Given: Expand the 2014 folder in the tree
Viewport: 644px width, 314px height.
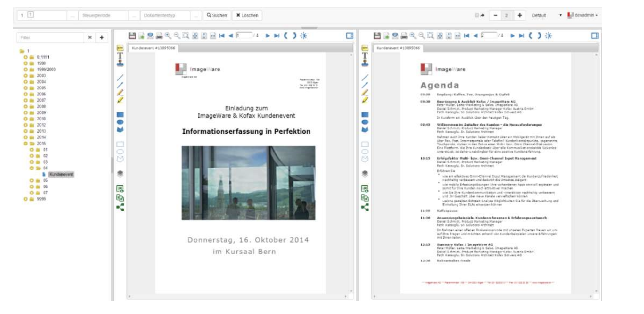Looking at the screenshot, I should point(26,137).
